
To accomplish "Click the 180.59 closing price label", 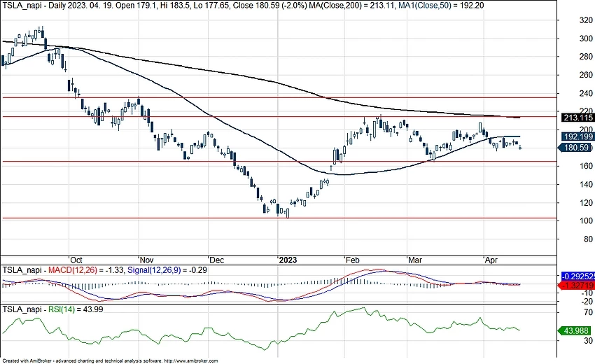I will click(x=575, y=148).
